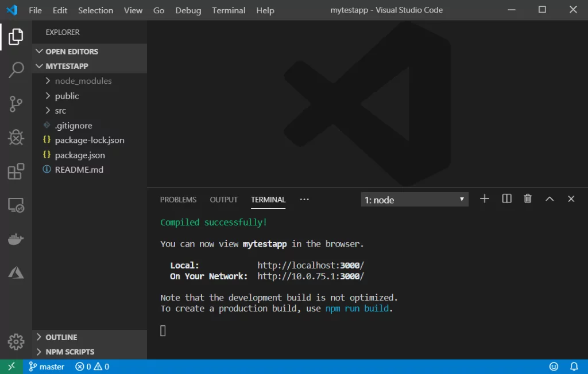Open the Search view icon
This screenshot has width=588, height=374.
16,70
